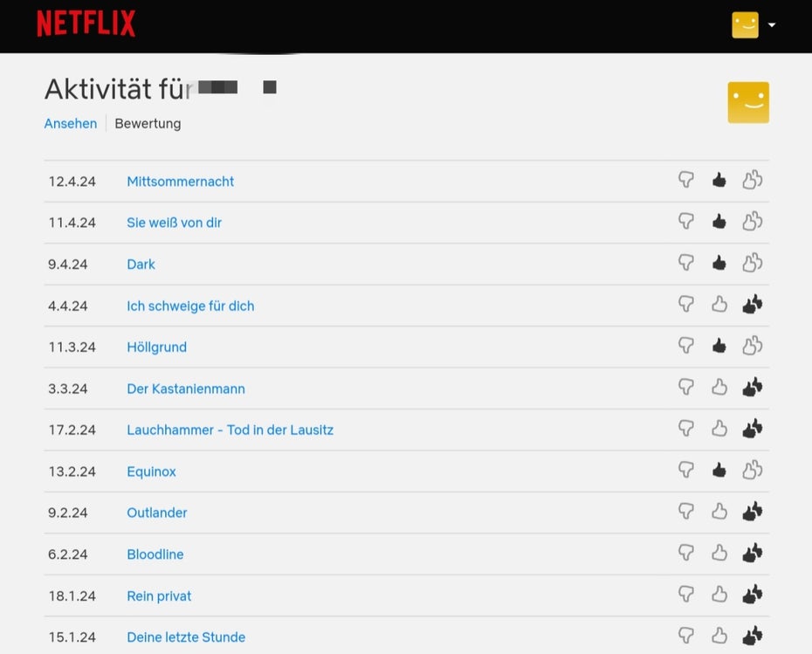
Task: Rate Deine letzte Stunde single thumbs up
Action: 719,636
